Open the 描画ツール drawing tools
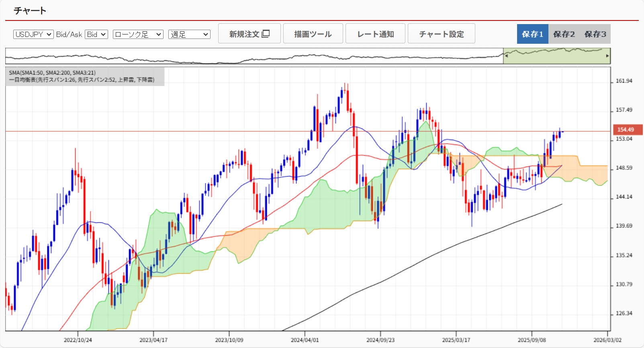The width and height of the screenshot is (644, 348). point(313,34)
